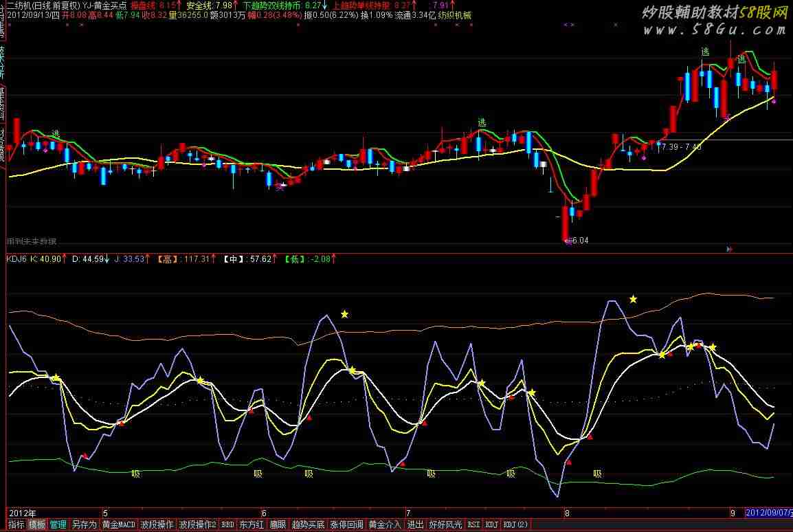Select the 涨停回调 indicator tab
Image resolution: width=793 pixels, height=532 pixels.
tap(346, 525)
